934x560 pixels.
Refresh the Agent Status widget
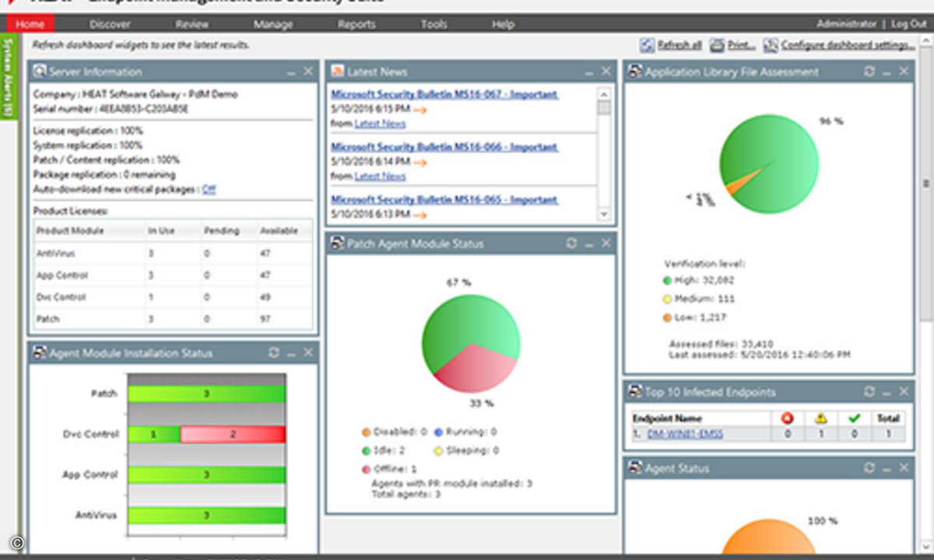(869, 468)
